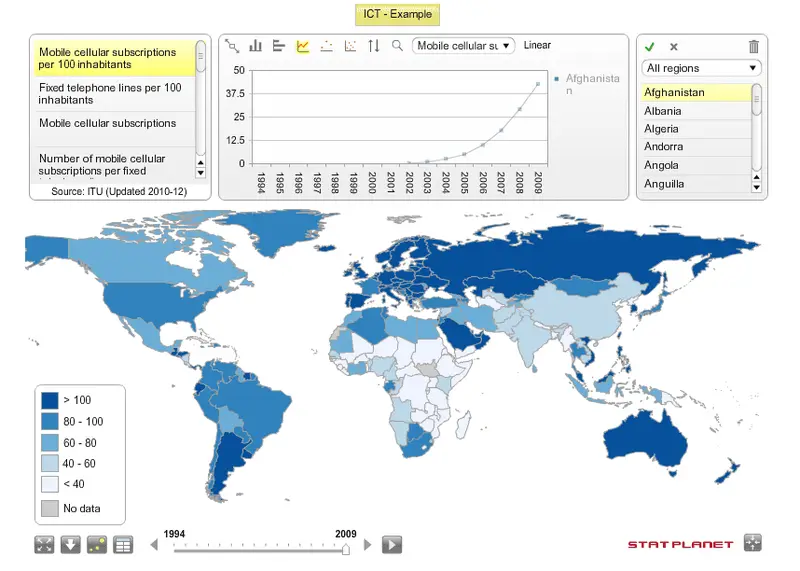Toggle the Linear scale label
The height and width of the screenshot is (571, 800).
click(x=537, y=45)
